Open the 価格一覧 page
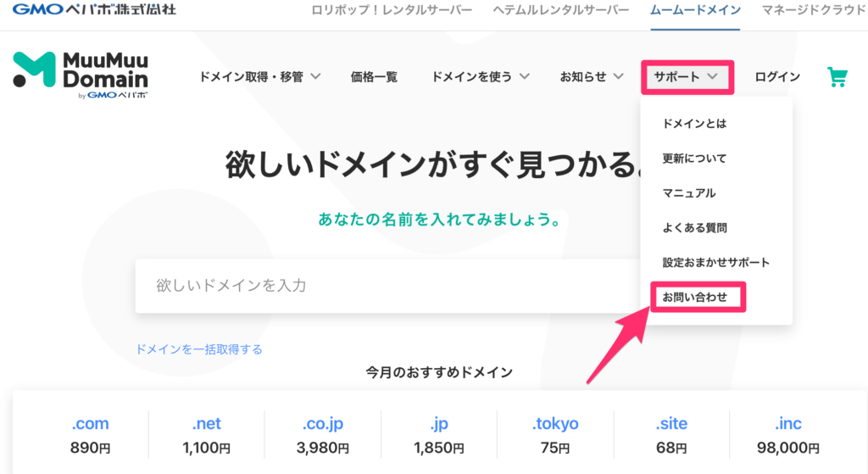Image resolution: width=868 pixels, height=474 pixels. point(374,77)
